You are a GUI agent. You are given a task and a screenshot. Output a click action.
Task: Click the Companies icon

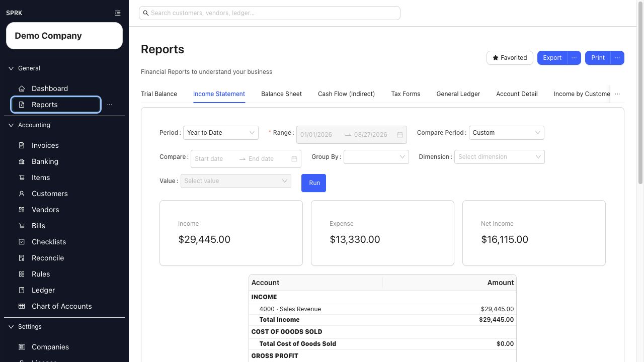pos(22,347)
